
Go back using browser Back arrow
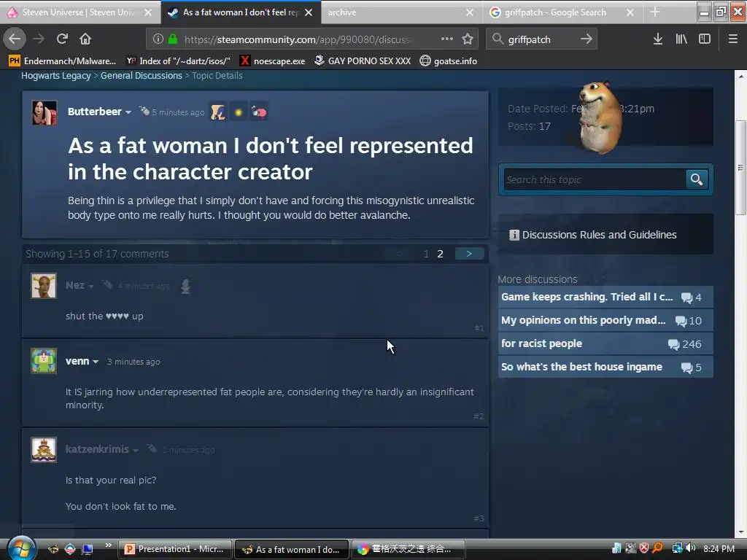[15, 39]
